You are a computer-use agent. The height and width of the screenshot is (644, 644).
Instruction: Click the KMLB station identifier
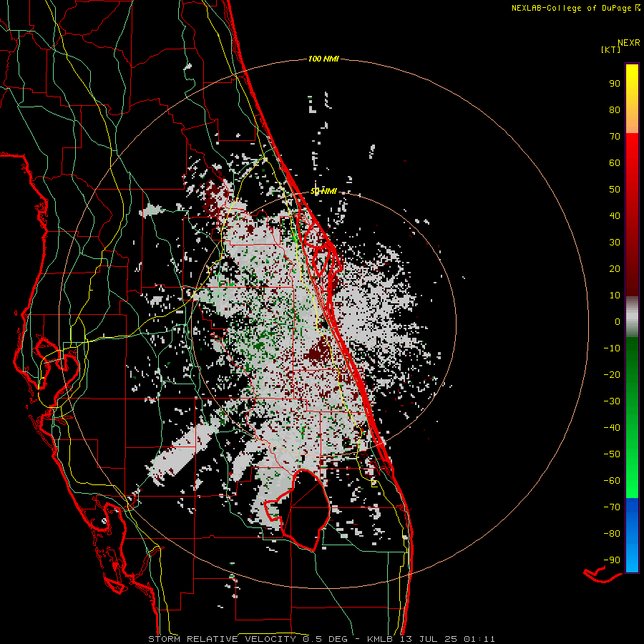click(x=380, y=639)
